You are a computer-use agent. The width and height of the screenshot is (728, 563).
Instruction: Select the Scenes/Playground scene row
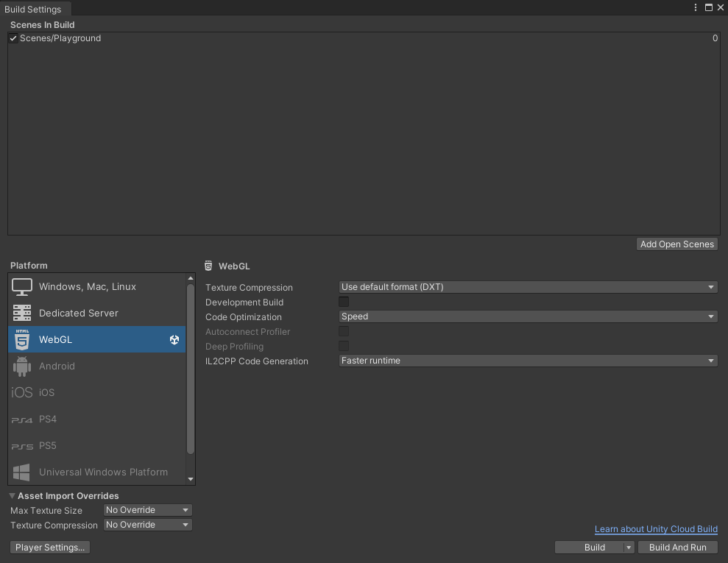tap(364, 38)
